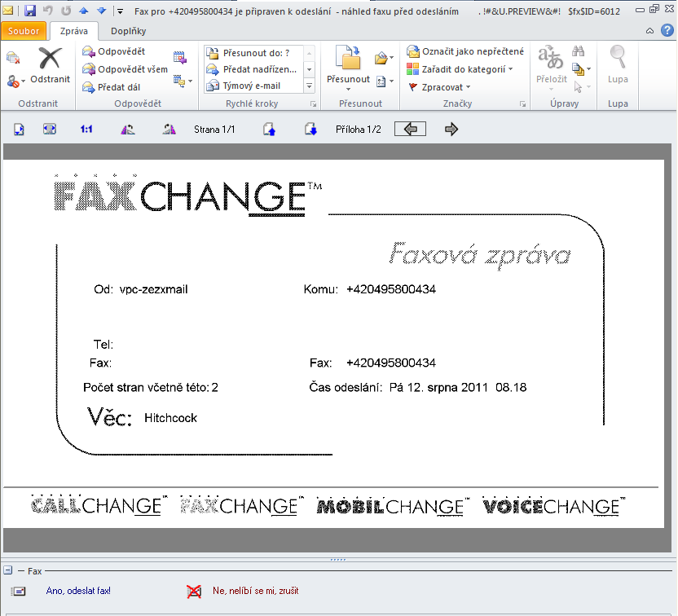Click the Ignore conversation icon
678x616 pixels.
tap(13, 58)
